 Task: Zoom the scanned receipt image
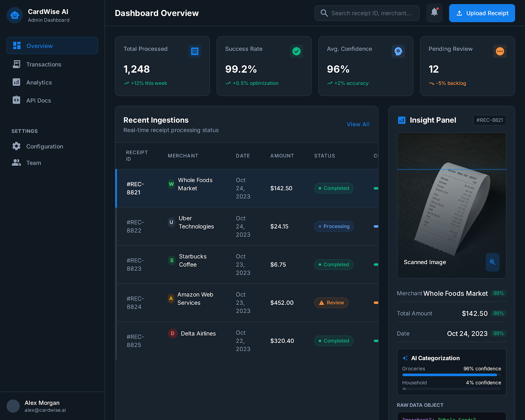[492, 262]
